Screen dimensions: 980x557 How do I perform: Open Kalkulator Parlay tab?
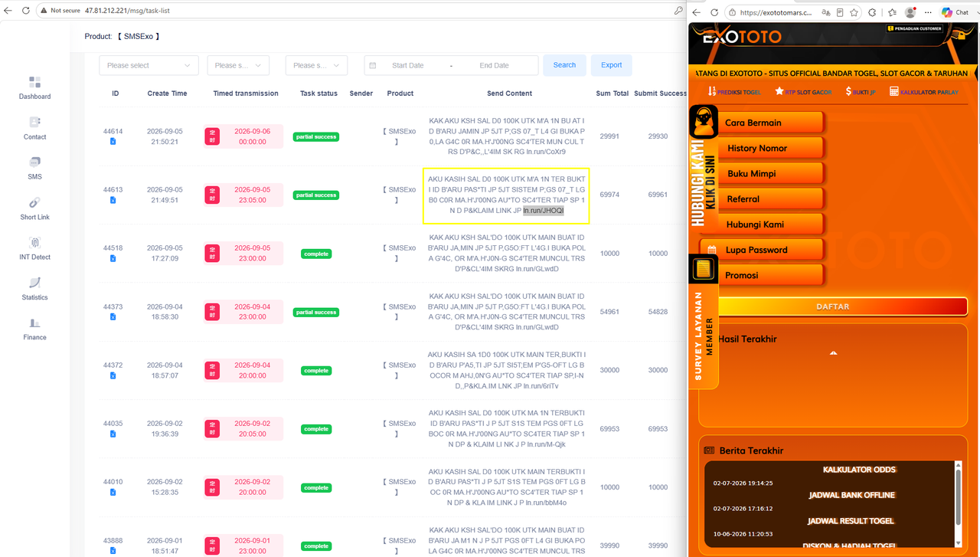click(x=925, y=91)
